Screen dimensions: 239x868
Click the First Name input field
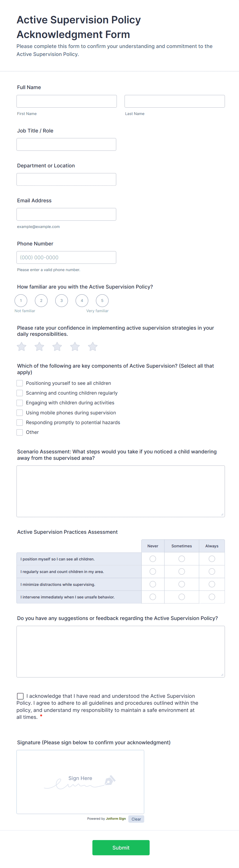(67, 101)
